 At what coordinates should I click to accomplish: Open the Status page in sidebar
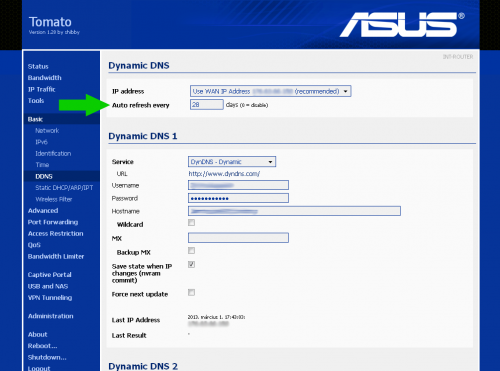[x=38, y=66]
